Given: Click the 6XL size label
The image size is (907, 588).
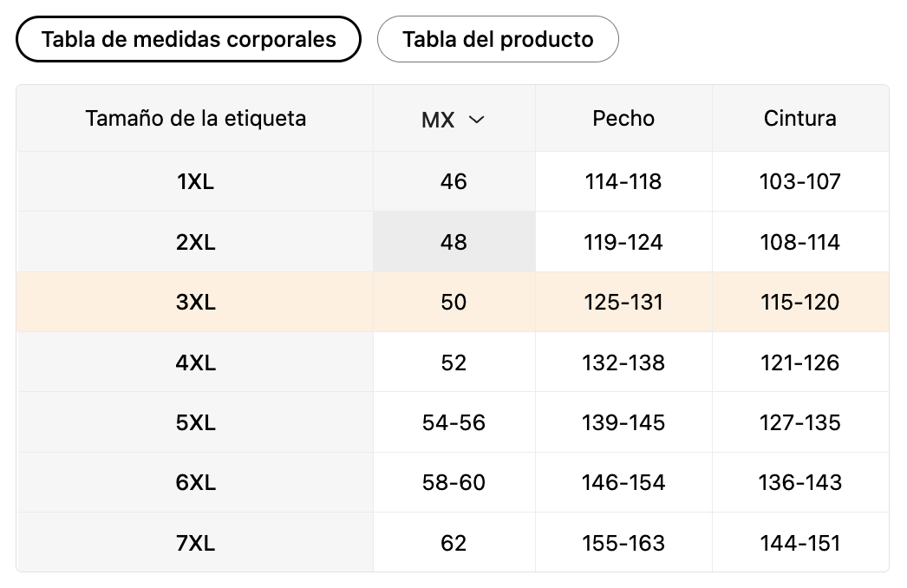Looking at the screenshot, I should (195, 482).
